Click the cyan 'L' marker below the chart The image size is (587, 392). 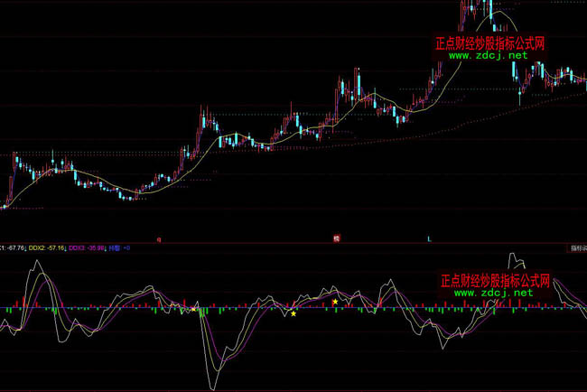tap(429, 239)
